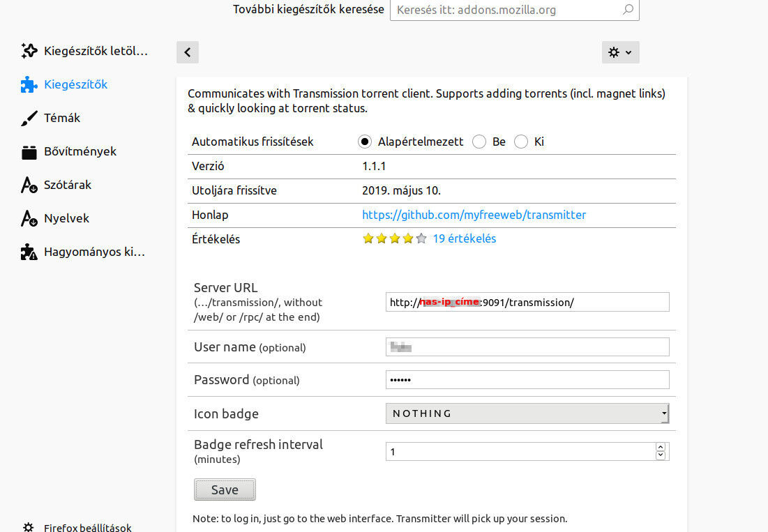Viewport: 768px width, 532px height.
Task: Open Nyelvek via its language icon
Action: click(29, 218)
